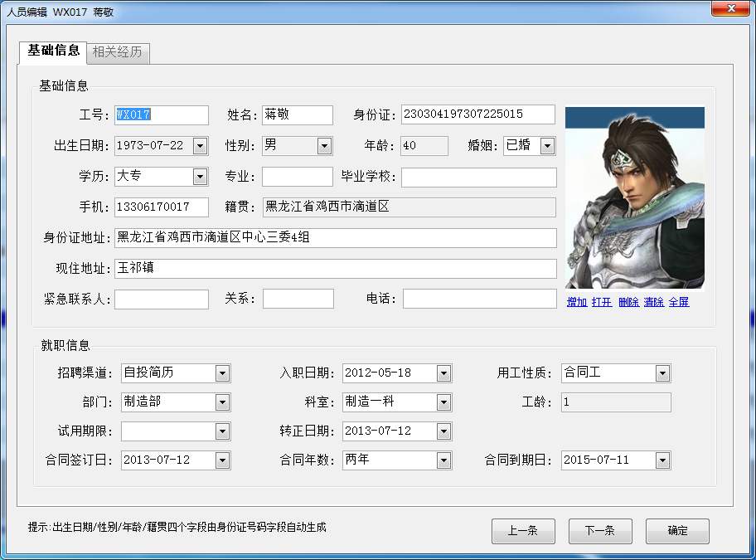Click the 全屏 photo link
The height and width of the screenshot is (560, 756).
pos(679,302)
